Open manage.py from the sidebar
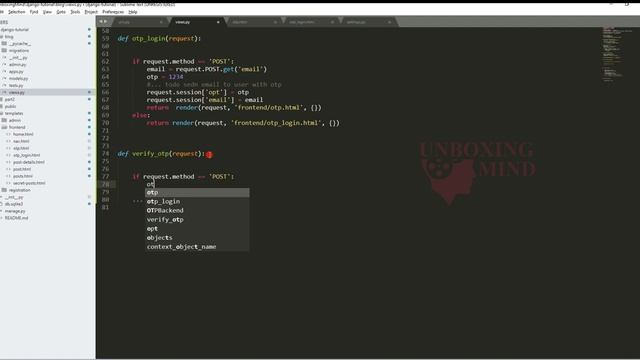640x360 pixels. click(15, 211)
